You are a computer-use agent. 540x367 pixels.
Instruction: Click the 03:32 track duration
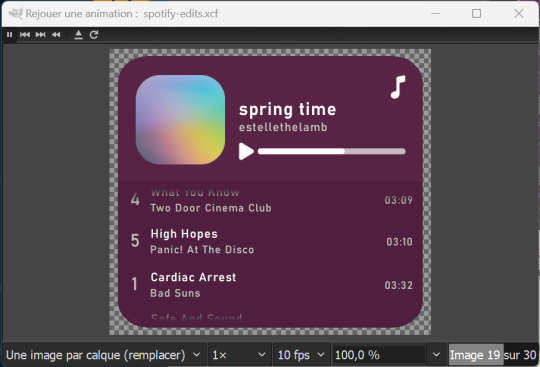398,285
